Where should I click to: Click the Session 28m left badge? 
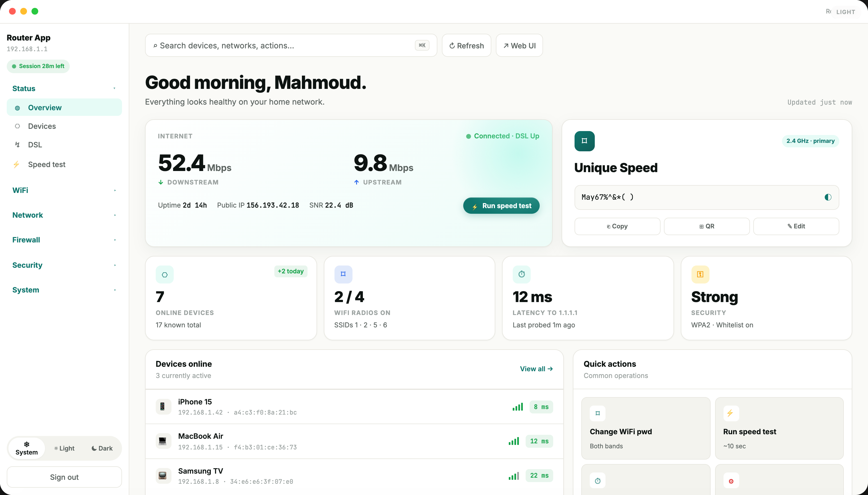tap(38, 66)
